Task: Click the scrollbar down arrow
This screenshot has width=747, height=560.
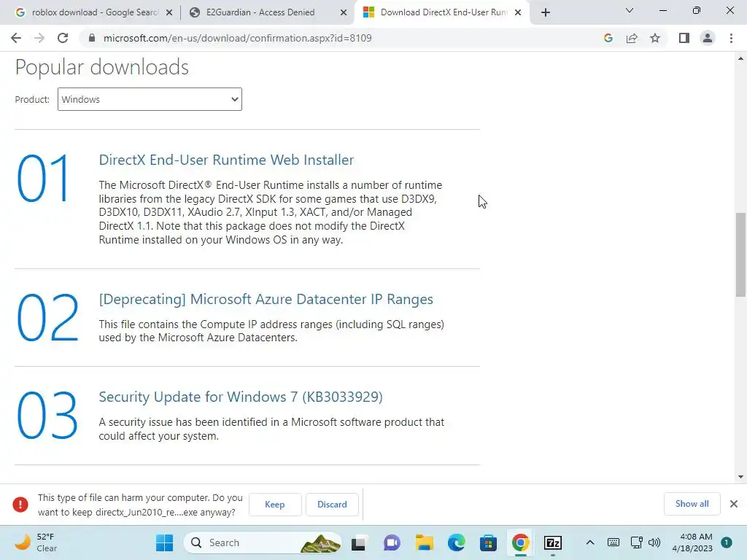Action: pos(741,477)
